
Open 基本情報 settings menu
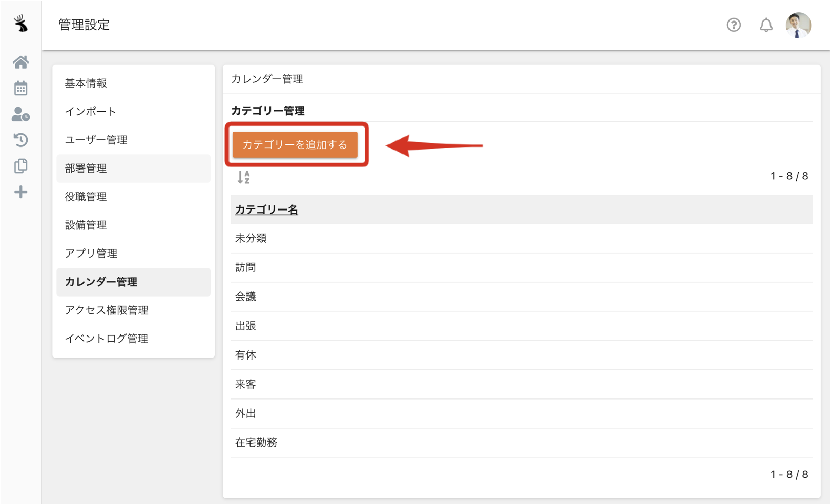tap(86, 83)
